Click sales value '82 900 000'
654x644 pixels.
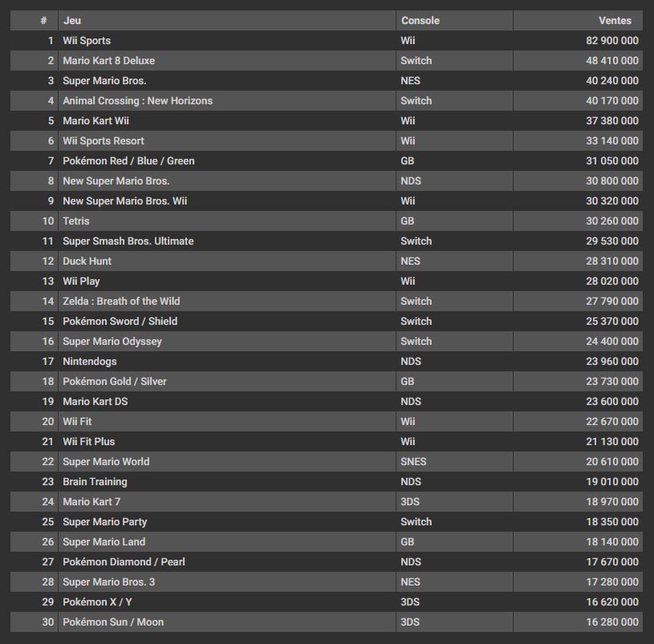click(x=612, y=40)
